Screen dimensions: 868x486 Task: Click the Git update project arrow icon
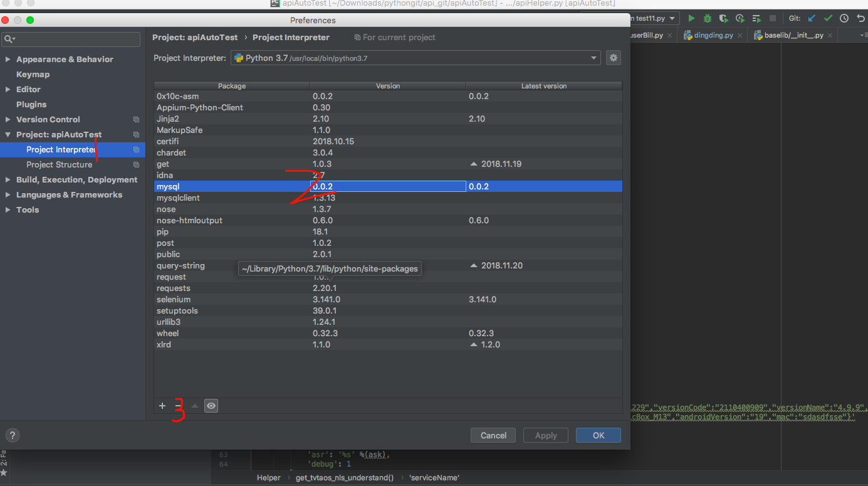812,18
